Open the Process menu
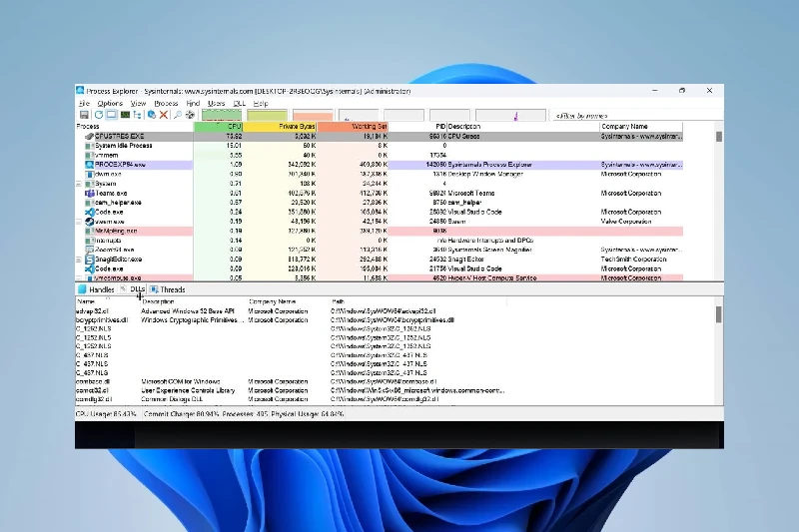This screenshot has height=532, width=799. pos(166,104)
